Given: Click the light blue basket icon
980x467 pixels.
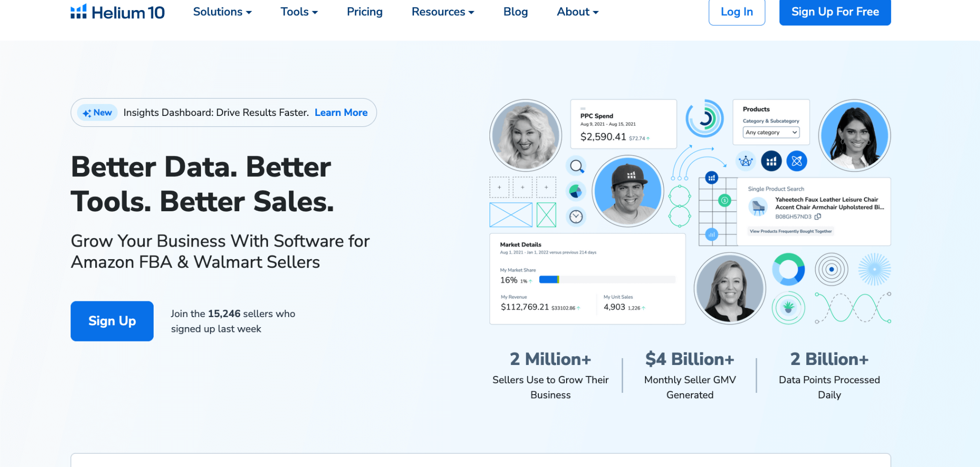Looking at the screenshot, I should (x=746, y=161).
